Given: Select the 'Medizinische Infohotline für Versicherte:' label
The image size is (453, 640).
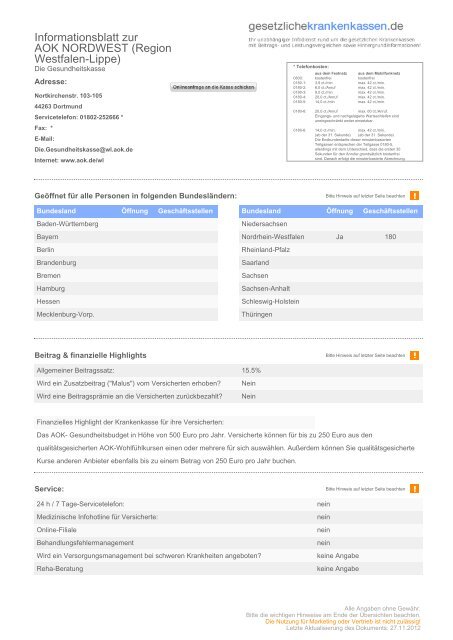Looking at the screenshot, I should (x=97, y=517).
